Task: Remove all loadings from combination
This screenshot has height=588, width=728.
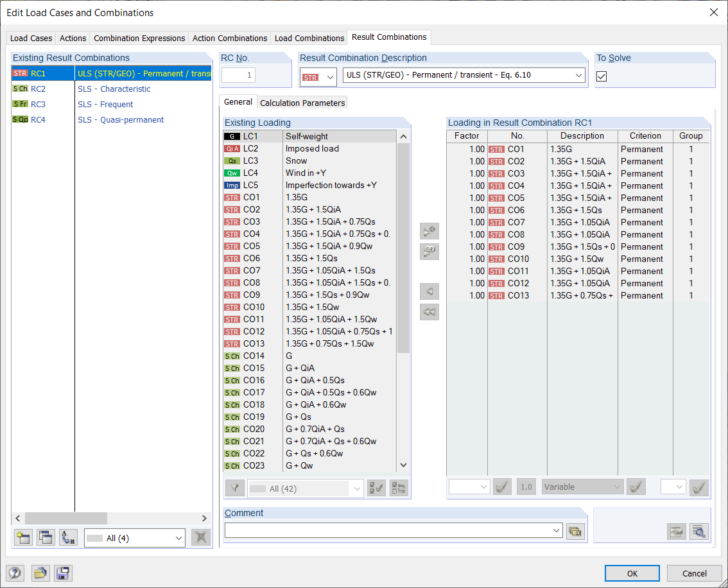Action: click(x=429, y=312)
